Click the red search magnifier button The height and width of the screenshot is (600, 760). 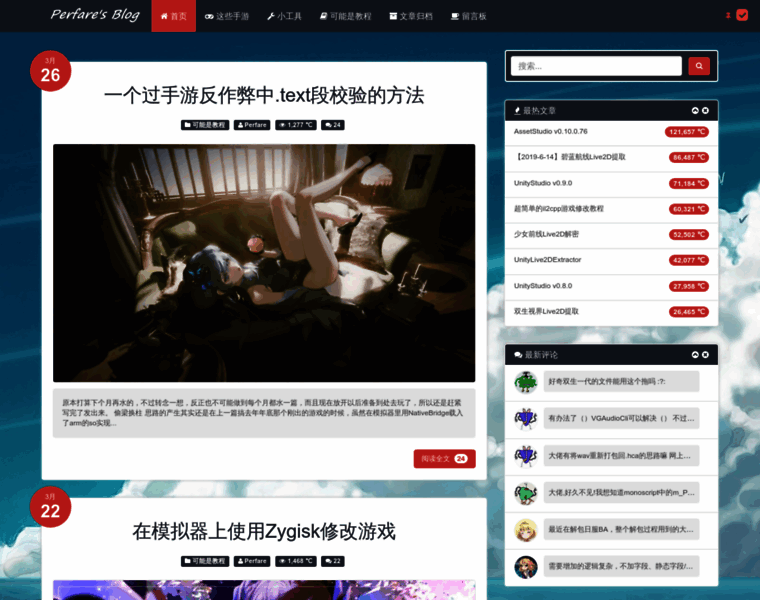tap(699, 66)
